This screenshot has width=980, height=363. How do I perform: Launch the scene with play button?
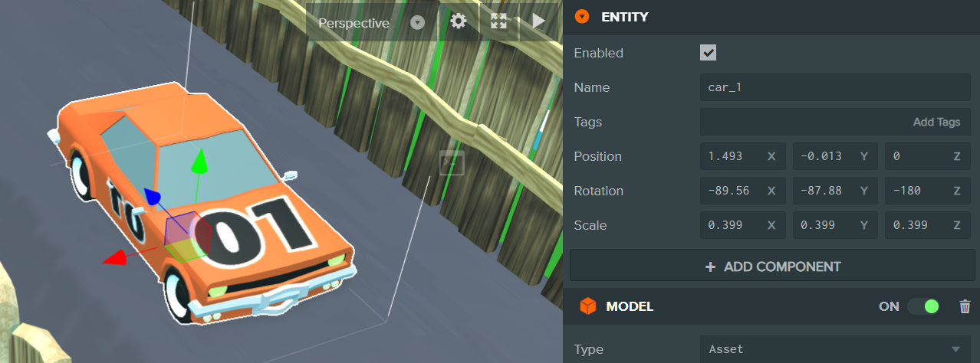pos(538,22)
